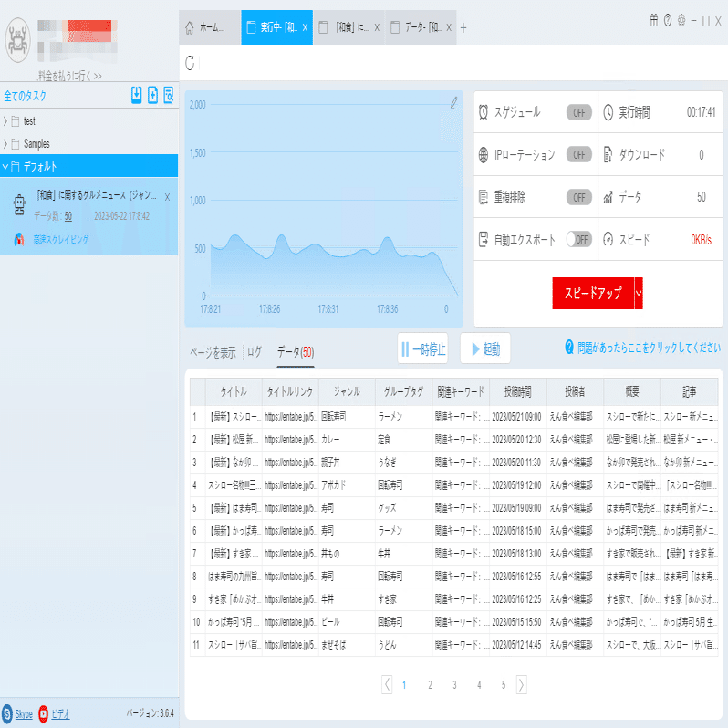Screen dimensions: 728x728
Task: Click the 一時停止 pause button
Action: point(423,348)
